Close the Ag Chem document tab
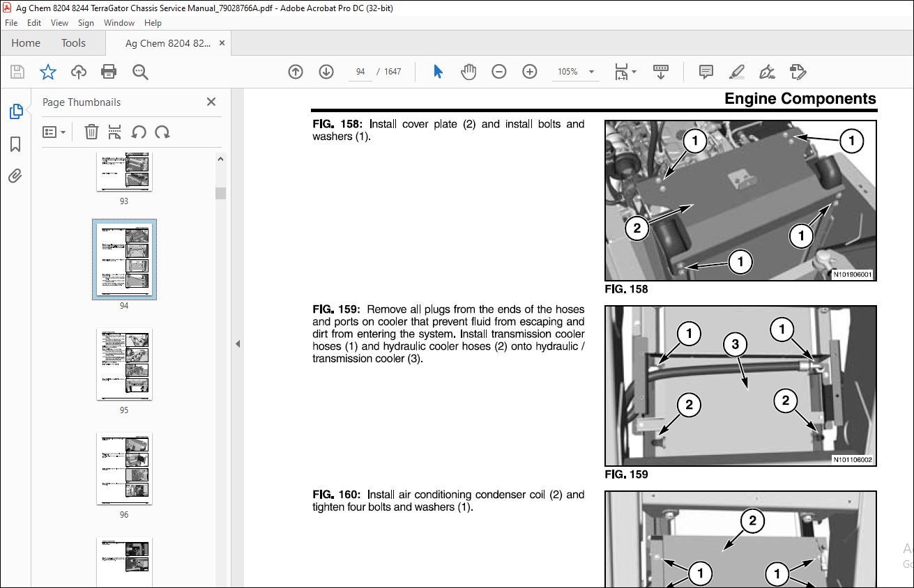Viewport: 914px width, 588px height. click(222, 43)
